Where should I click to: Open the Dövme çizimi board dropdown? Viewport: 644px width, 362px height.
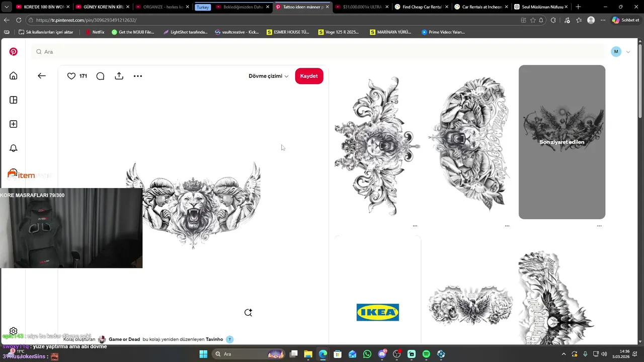coord(268,76)
